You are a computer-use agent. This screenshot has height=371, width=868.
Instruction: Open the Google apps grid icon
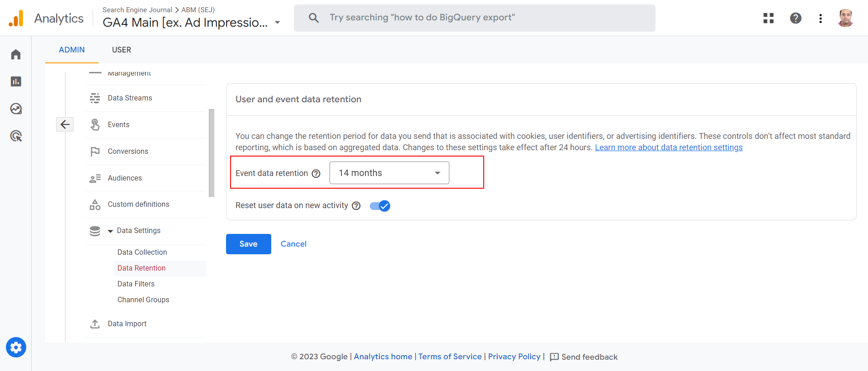click(768, 18)
